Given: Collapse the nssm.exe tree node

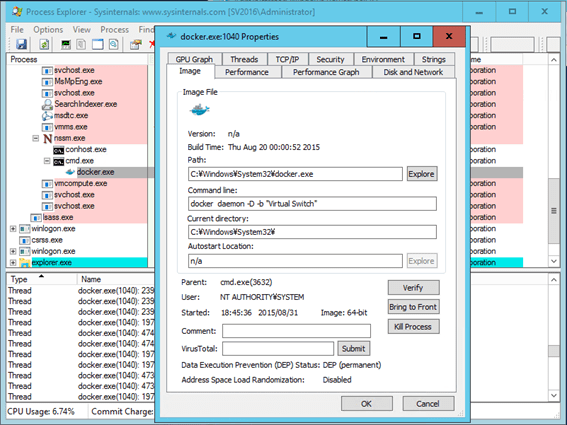Looking at the screenshot, I should coord(35,138).
